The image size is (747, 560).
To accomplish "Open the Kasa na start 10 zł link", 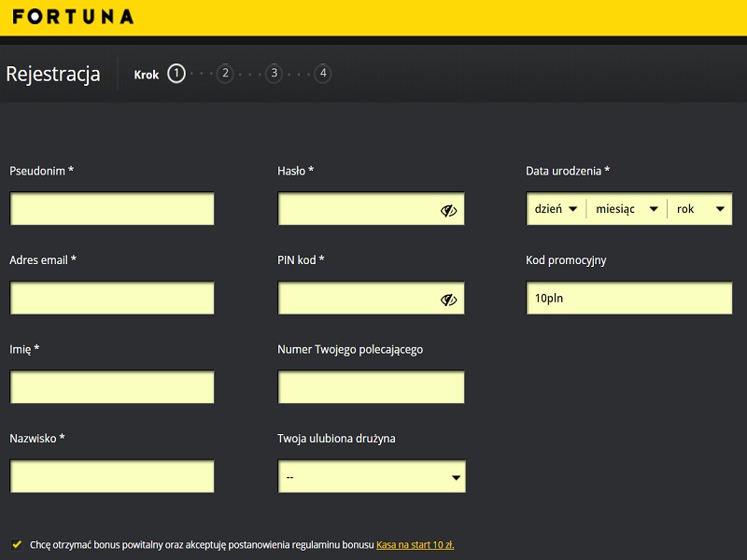I will tap(415, 545).
